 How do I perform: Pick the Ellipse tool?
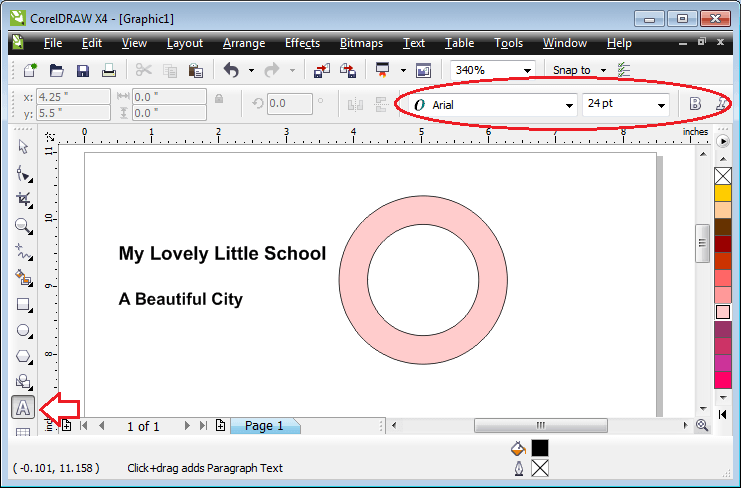(22, 330)
